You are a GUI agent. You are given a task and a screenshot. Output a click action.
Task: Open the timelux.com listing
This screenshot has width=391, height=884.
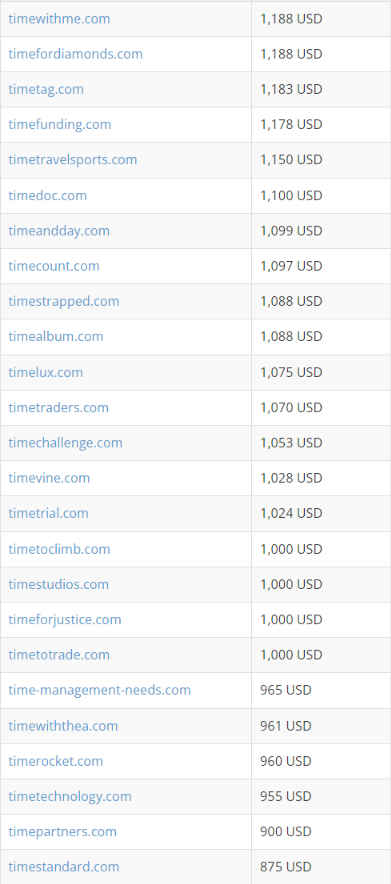click(46, 372)
